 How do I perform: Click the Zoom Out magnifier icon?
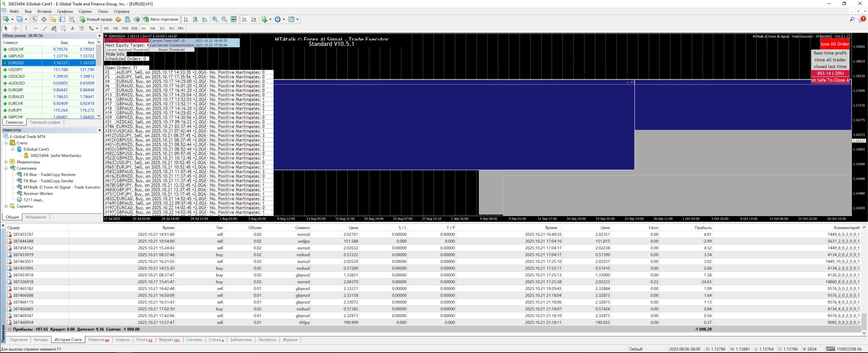pos(224,19)
